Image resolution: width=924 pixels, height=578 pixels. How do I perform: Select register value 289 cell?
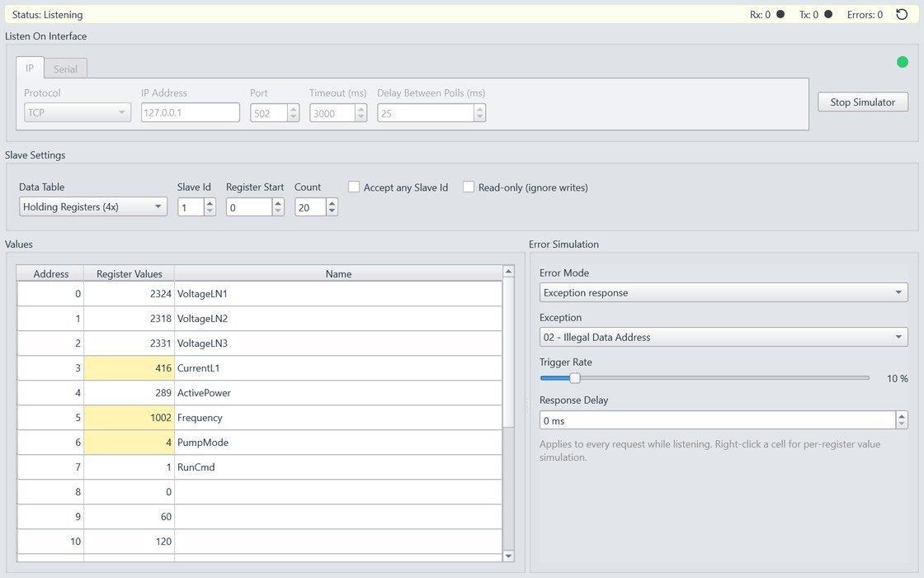129,393
